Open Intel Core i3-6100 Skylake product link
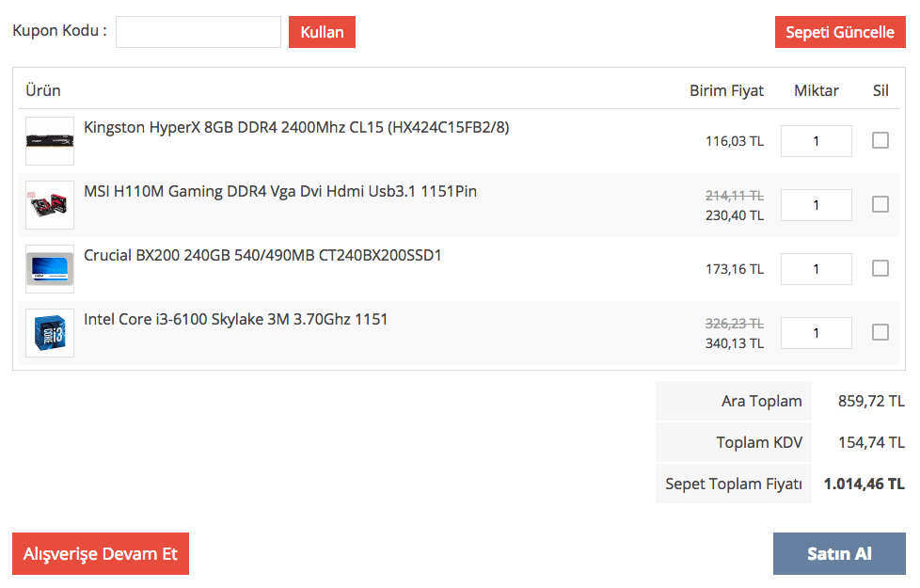The height and width of the screenshot is (588, 920). click(x=236, y=319)
